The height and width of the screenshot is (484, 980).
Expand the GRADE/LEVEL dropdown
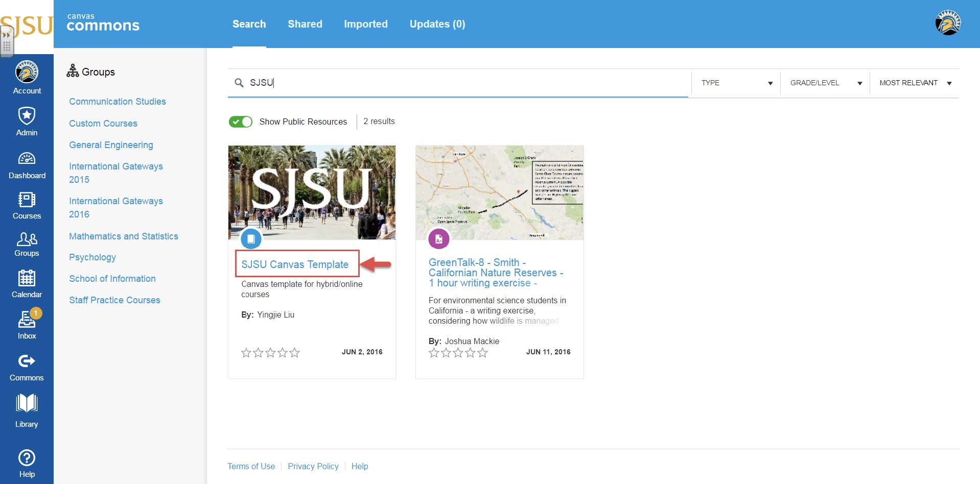(824, 83)
